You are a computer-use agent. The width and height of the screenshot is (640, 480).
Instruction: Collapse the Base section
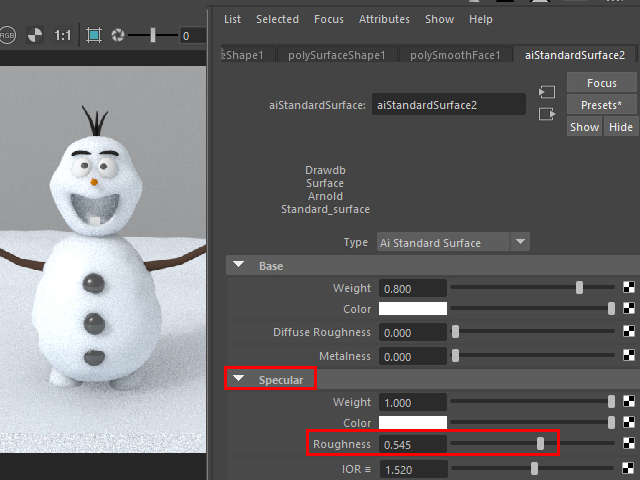tap(239, 266)
